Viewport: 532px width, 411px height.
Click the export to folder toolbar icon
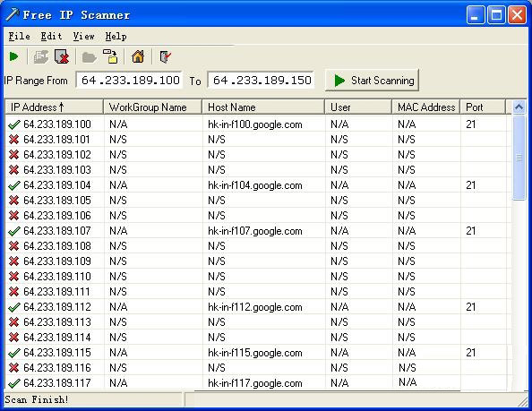point(110,56)
